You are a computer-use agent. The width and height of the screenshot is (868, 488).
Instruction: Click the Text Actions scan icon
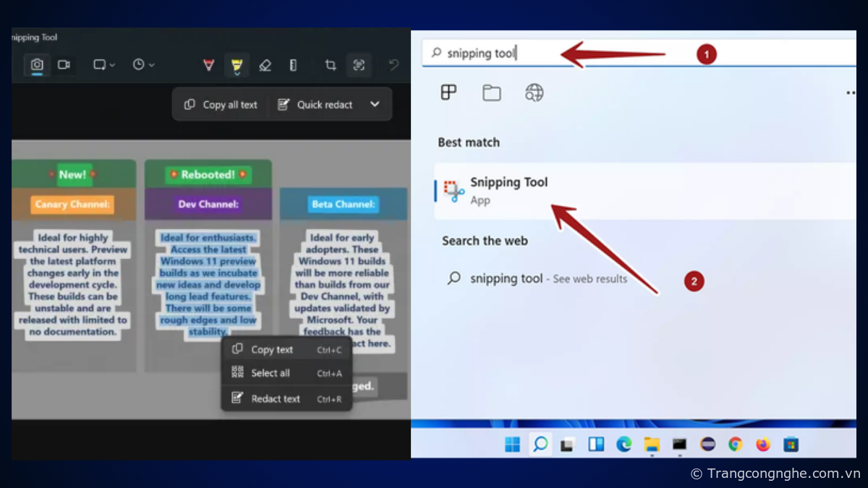coord(359,65)
